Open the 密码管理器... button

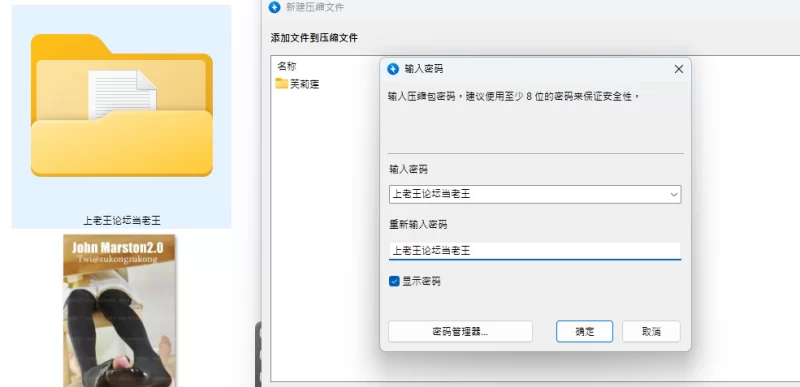click(x=460, y=331)
